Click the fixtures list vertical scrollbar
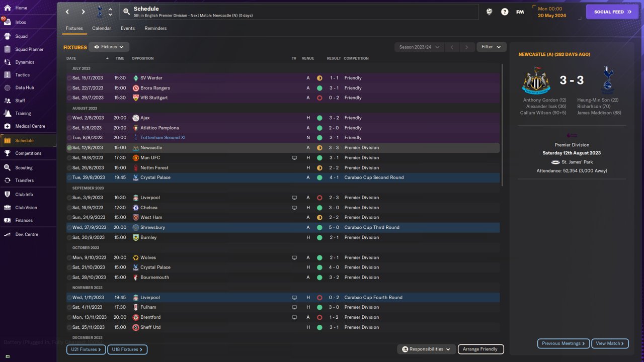This screenshot has width=644, height=362. tap(502, 126)
